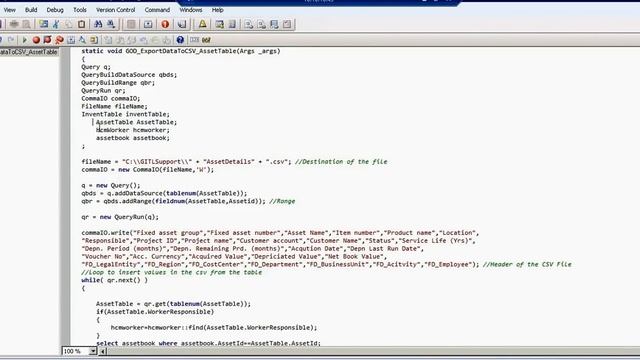Click the enable/disable breakpoint icon
The height and width of the screenshot is (360, 640).
coord(47,40)
